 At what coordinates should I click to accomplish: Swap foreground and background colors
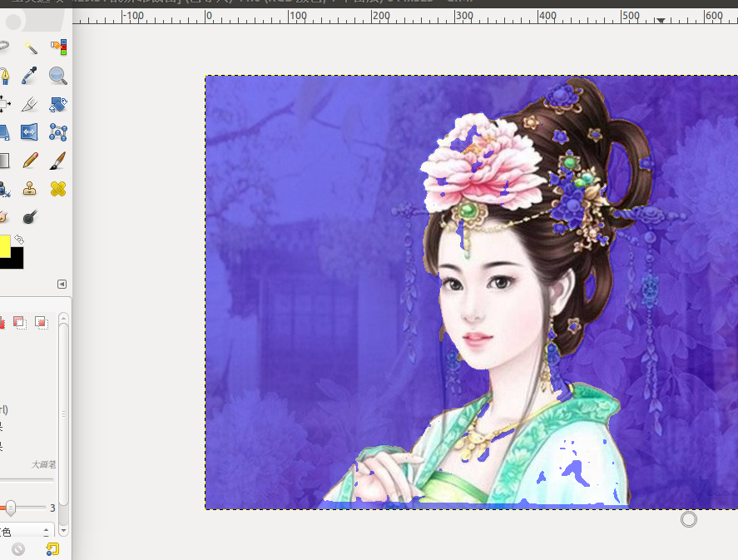(x=20, y=240)
